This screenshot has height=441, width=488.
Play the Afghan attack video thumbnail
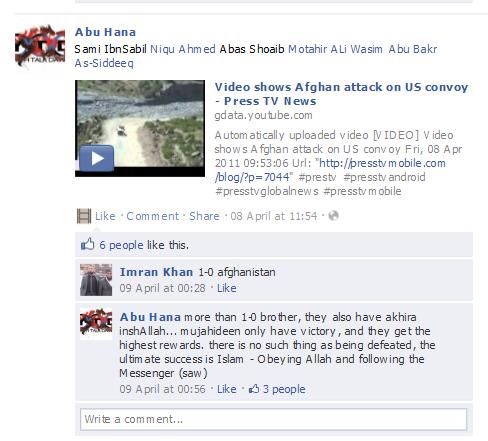(x=140, y=128)
